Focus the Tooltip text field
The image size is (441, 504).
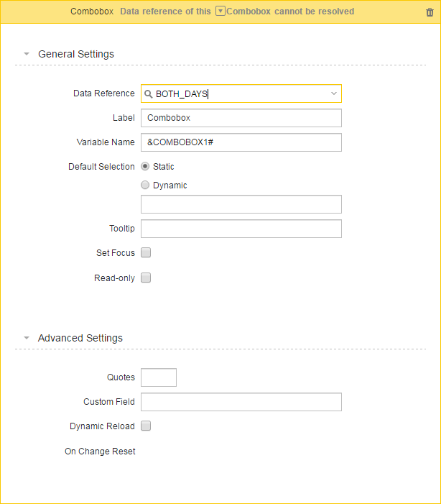[241, 229]
